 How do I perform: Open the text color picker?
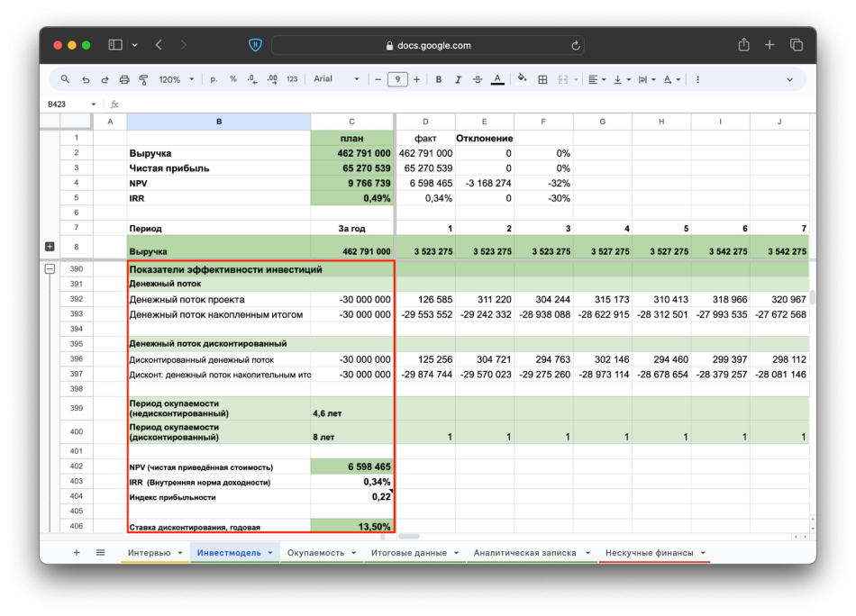497,79
